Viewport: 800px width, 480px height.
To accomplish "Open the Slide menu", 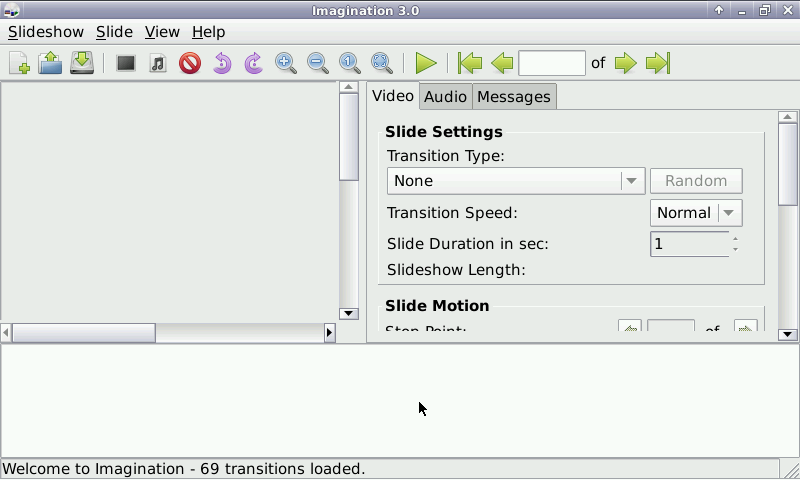I will [114, 32].
